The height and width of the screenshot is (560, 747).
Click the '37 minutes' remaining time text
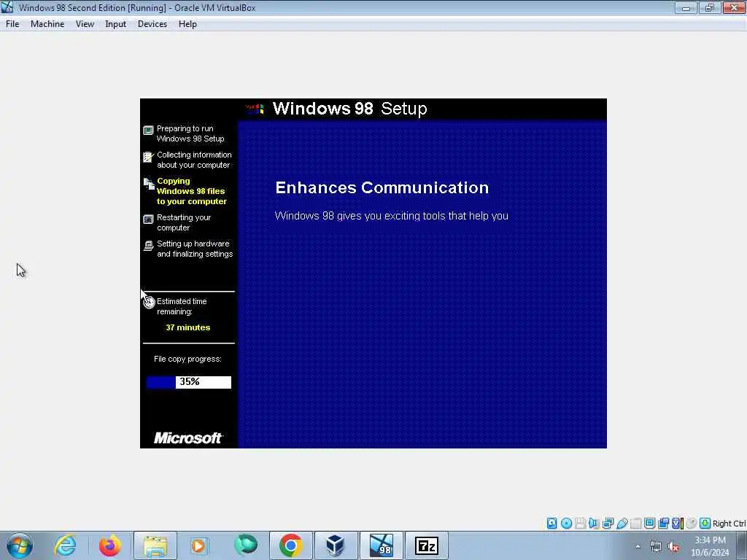(187, 327)
